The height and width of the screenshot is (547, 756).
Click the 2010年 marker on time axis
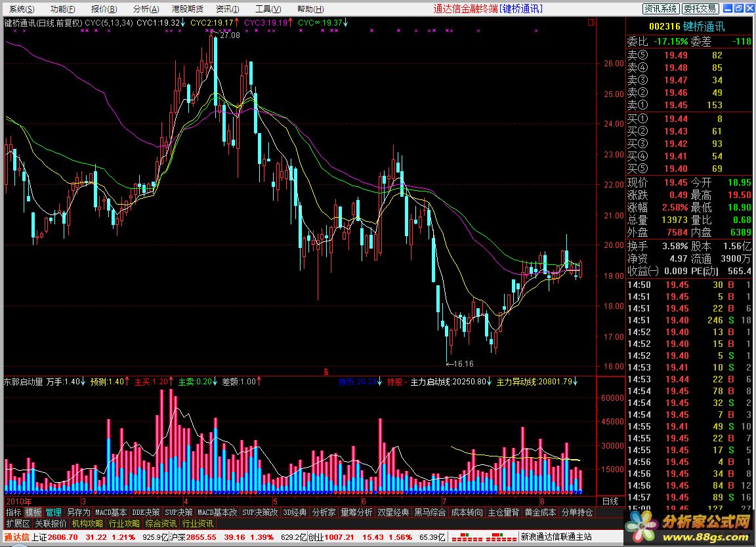(19, 501)
